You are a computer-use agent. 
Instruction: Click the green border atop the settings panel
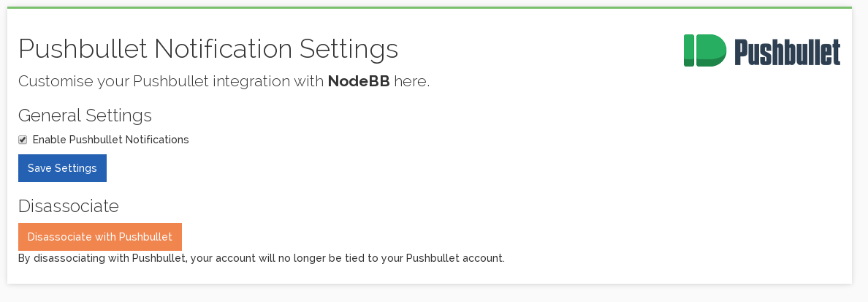(x=430, y=7)
